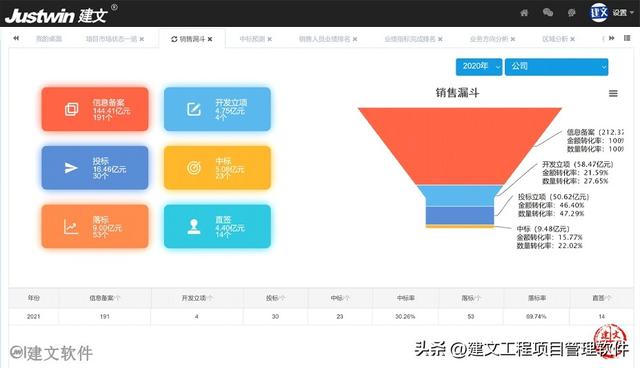Open the 设置 settings dropdown
This screenshot has width=640, height=368.
pyautogui.click(x=623, y=13)
